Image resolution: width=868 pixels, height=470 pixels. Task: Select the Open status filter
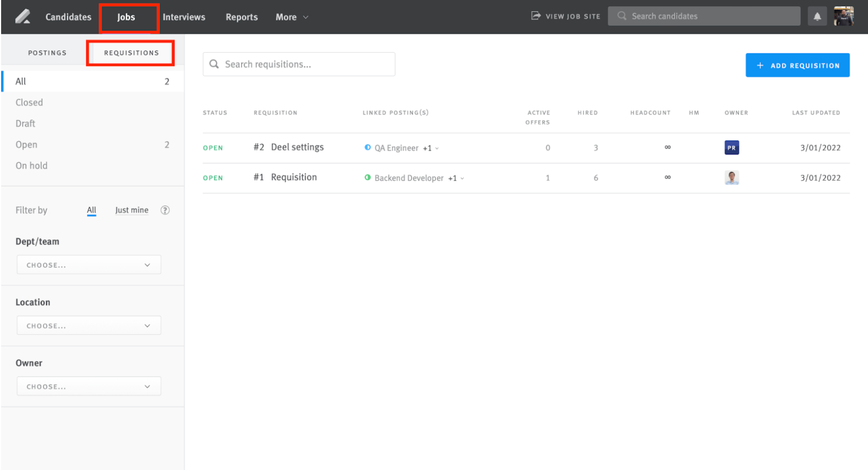click(x=93, y=144)
